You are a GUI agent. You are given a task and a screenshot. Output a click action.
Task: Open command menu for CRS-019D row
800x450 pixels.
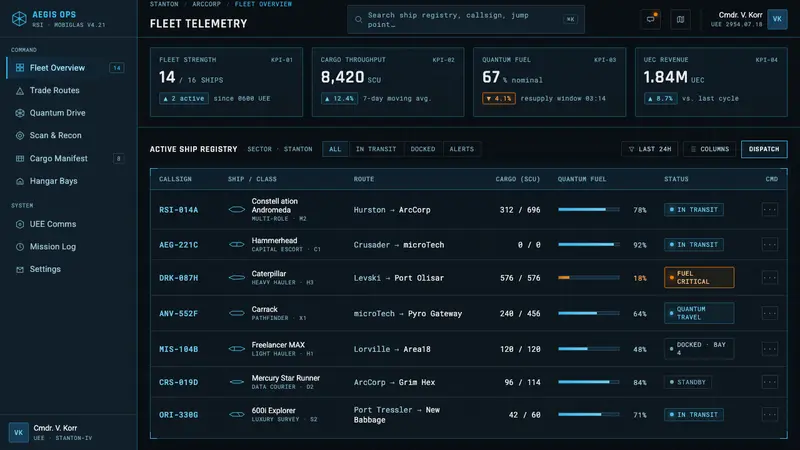coord(770,382)
